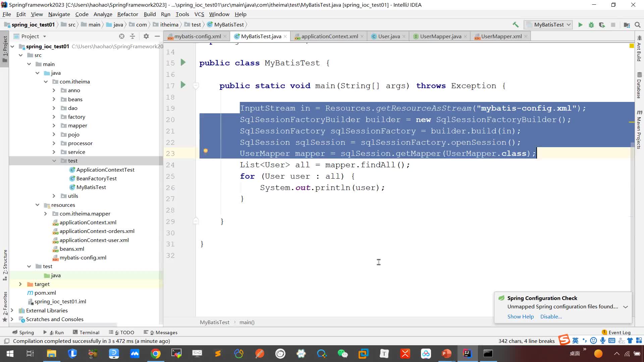
Task: Click the line 17 run gutter arrow
Action: [x=183, y=86]
